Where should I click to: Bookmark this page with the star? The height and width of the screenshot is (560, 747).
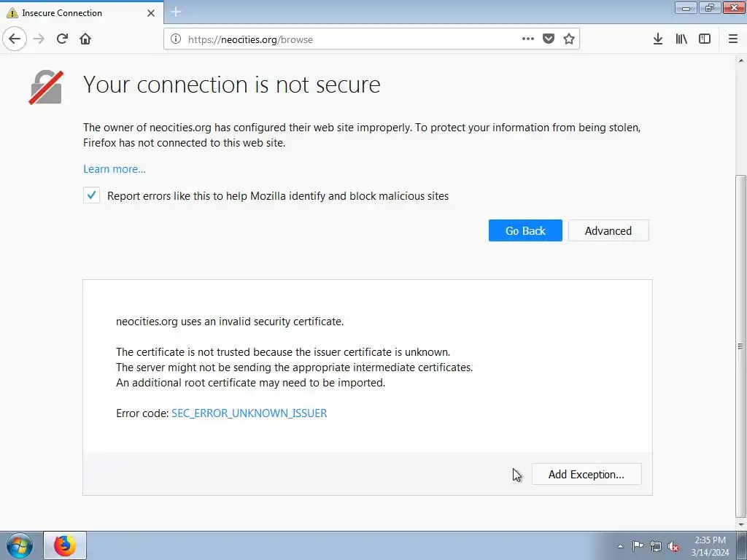[x=569, y=39]
